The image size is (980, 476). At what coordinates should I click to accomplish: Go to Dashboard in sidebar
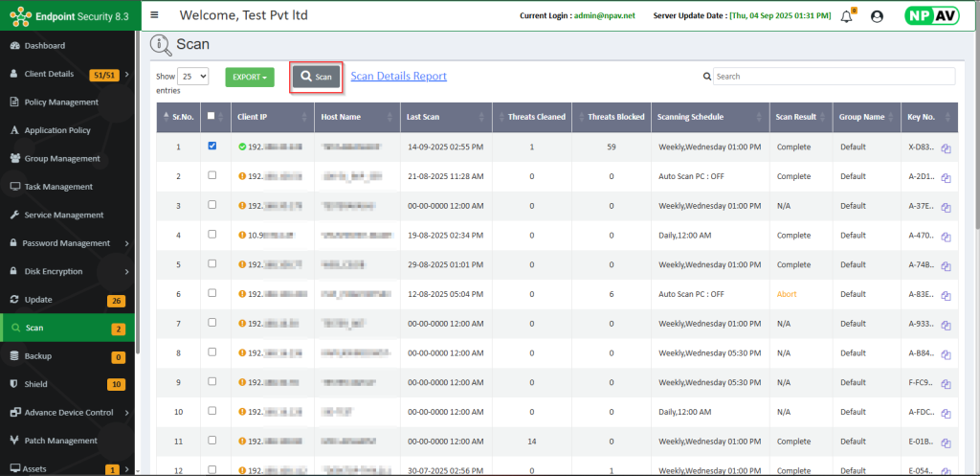45,46
